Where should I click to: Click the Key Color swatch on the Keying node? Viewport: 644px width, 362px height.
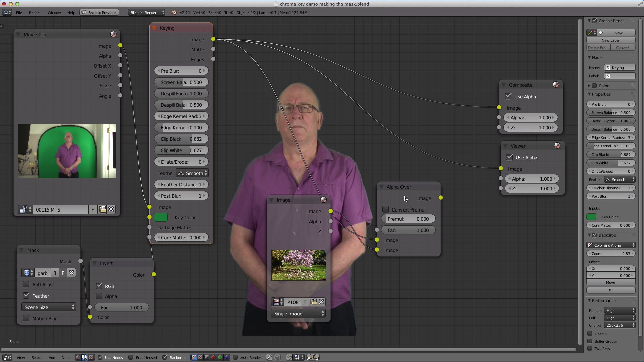coord(161,217)
